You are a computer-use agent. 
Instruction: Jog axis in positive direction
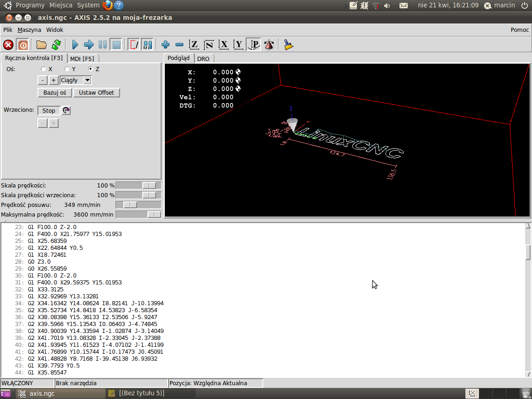point(53,80)
